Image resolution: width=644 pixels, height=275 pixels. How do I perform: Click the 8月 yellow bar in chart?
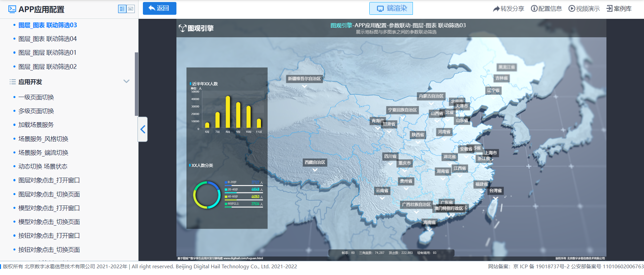tap(228, 112)
